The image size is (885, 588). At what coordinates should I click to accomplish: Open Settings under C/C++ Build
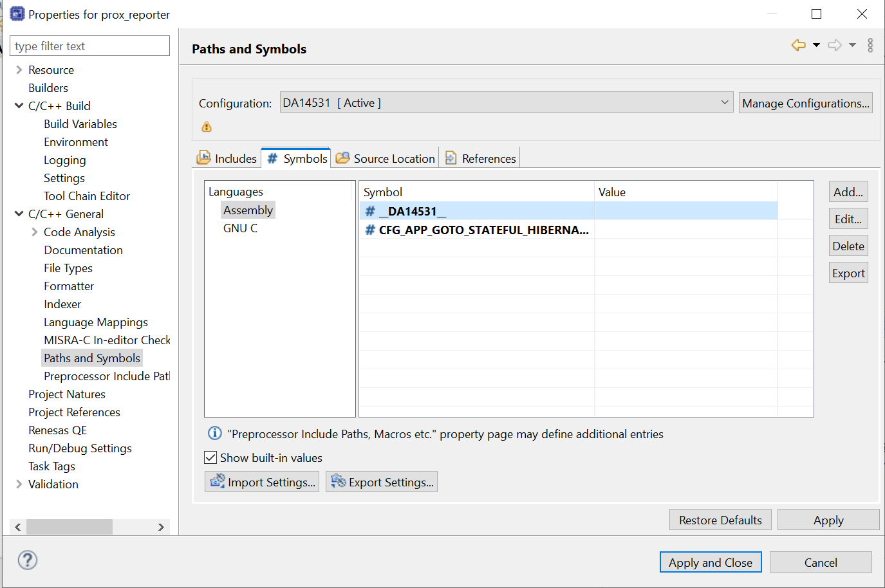pyautogui.click(x=64, y=178)
